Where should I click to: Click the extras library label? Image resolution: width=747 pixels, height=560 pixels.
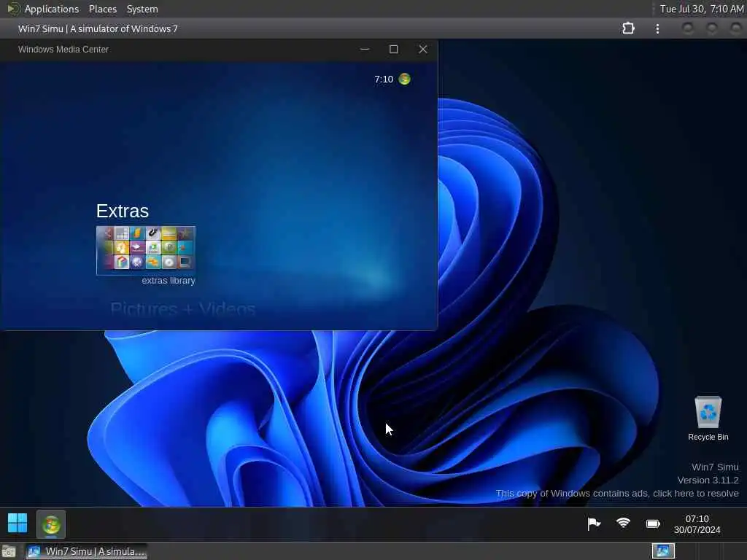(169, 281)
